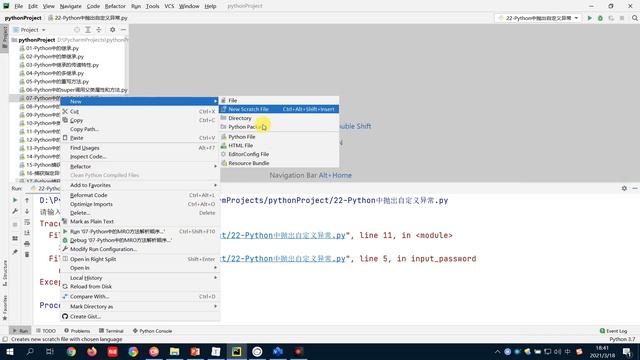This screenshot has width=640, height=360.
Task: Click the print icon in Run panel
Action: tap(27, 244)
